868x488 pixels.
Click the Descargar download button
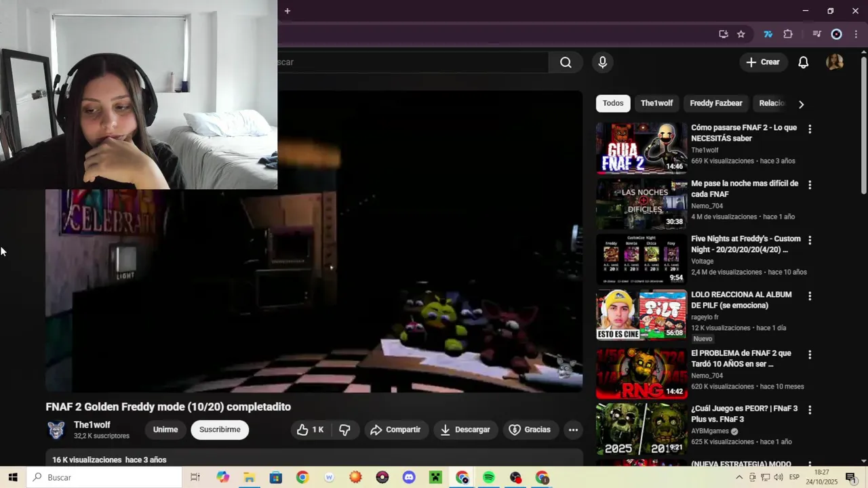[x=465, y=430]
